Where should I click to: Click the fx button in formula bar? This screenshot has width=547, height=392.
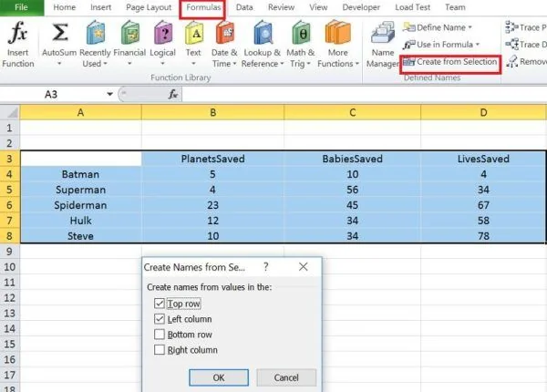click(173, 94)
